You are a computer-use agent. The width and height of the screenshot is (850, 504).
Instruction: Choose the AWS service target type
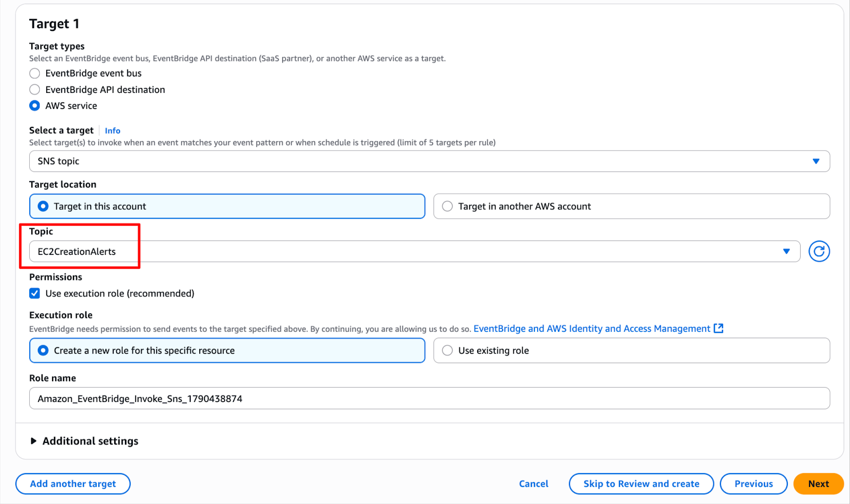click(35, 106)
